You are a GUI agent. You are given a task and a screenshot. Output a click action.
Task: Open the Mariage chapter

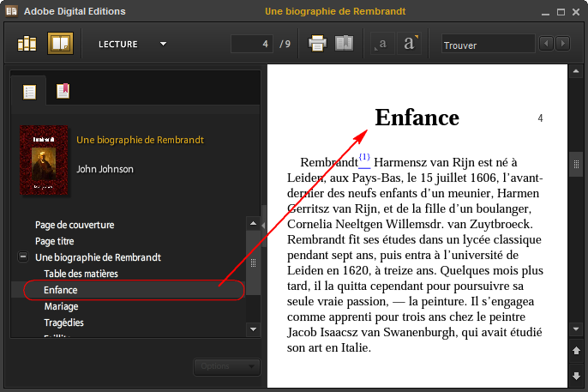[61, 306]
